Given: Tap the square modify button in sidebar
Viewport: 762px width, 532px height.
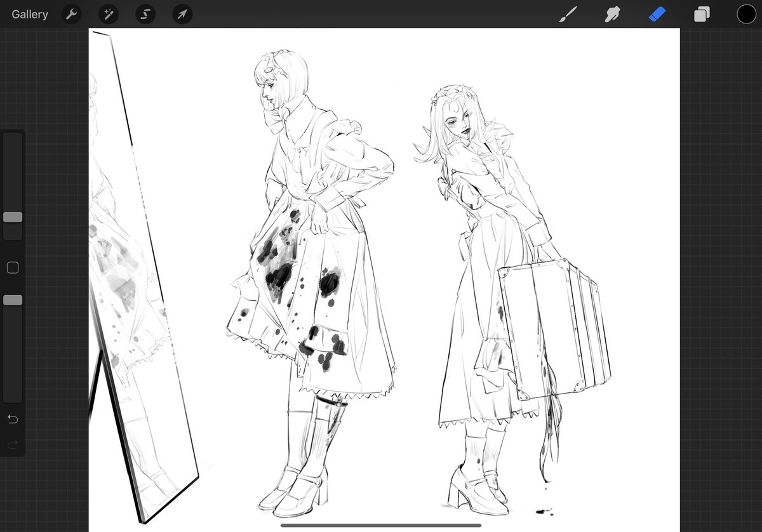Looking at the screenshot, I should click(13, 268).
